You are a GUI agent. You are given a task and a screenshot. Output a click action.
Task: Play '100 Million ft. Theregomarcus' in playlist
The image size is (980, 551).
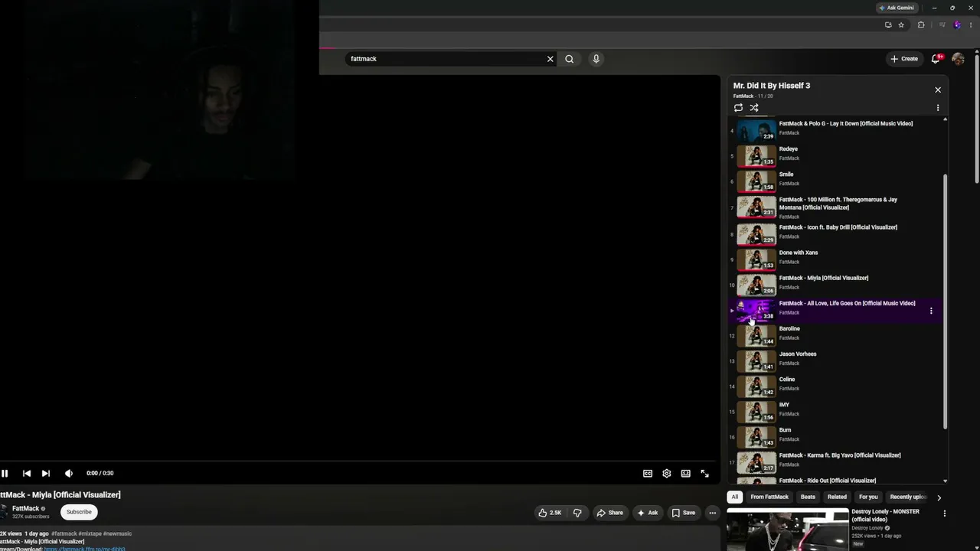(835, 207)
